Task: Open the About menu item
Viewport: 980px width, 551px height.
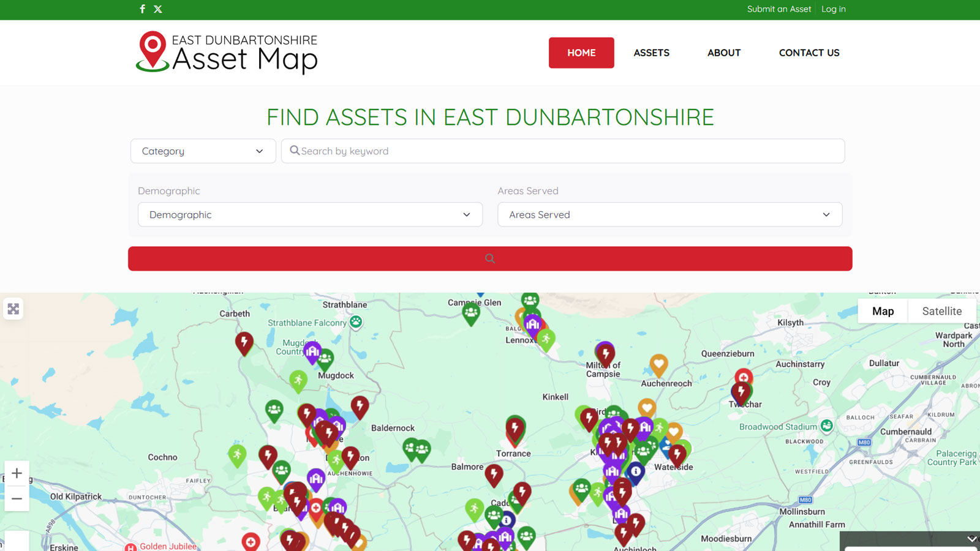Action: point(724,53)
